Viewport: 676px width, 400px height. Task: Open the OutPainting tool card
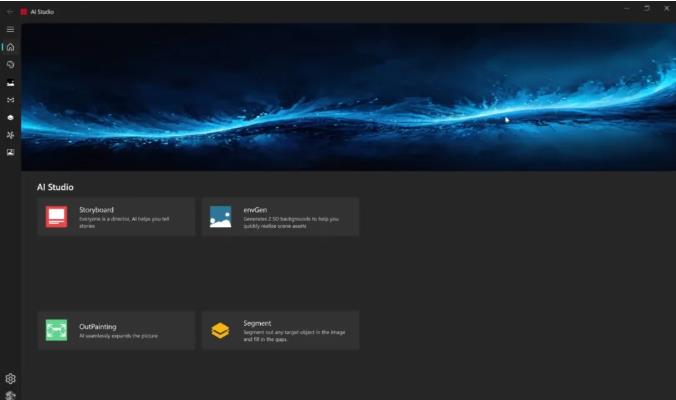[116, 330]
